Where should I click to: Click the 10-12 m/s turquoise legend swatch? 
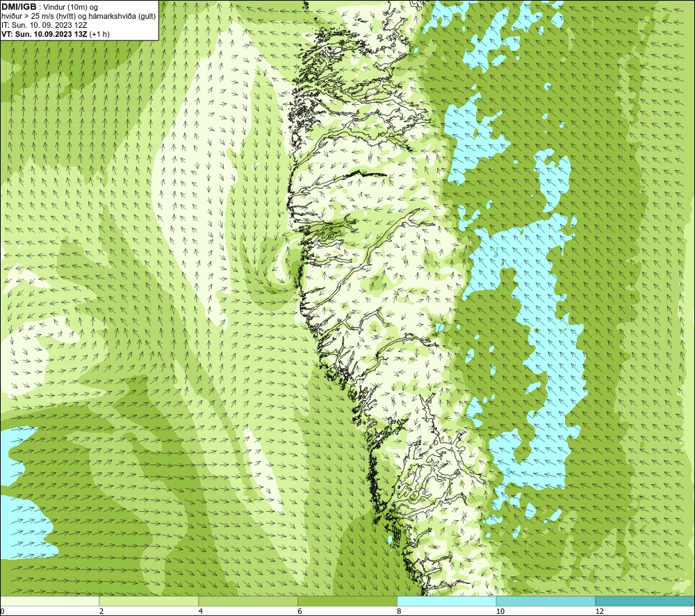[x=546, y=601]
